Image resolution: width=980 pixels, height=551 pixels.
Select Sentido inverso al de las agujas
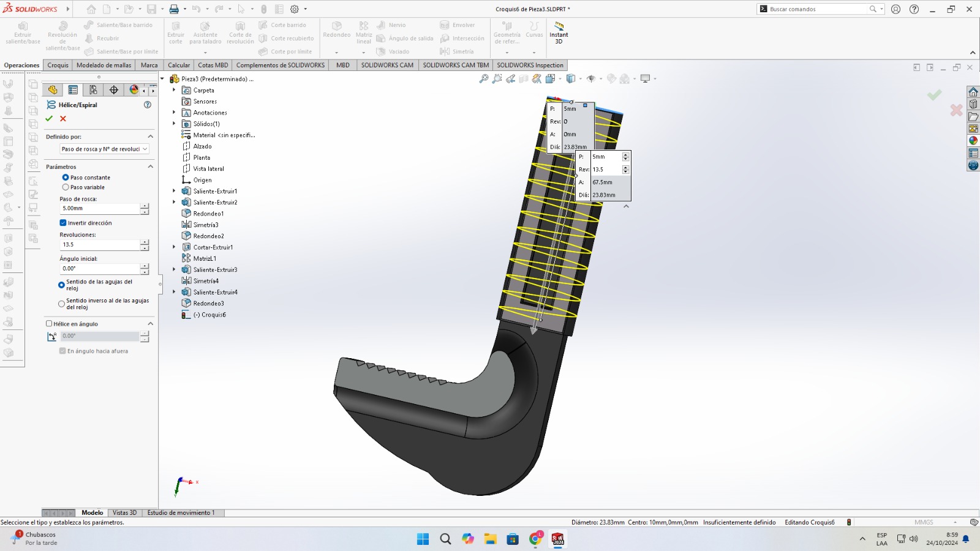click(61, 304)
